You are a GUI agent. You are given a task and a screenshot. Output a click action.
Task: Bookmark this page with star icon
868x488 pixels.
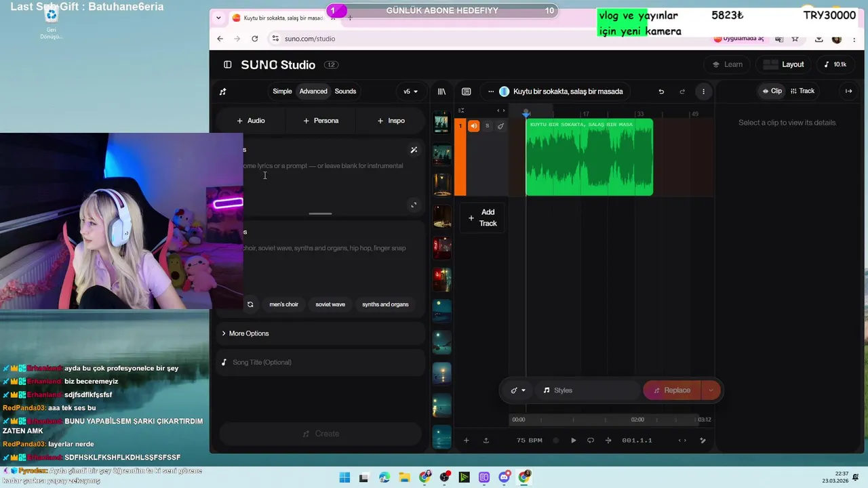(x=795, y=39)
